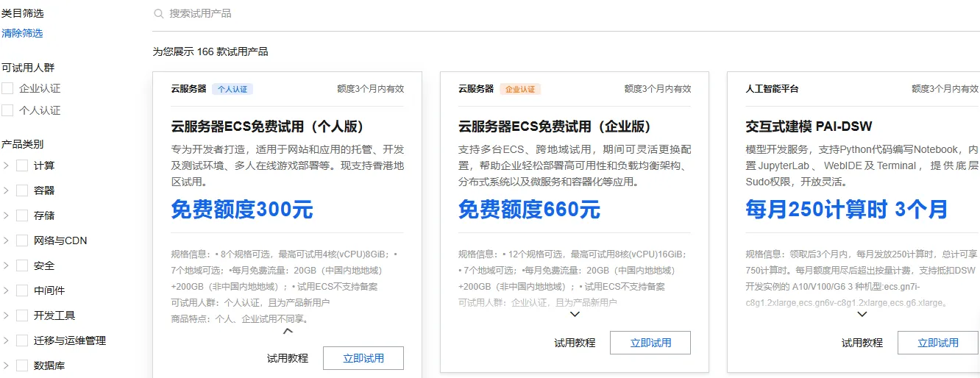Click the 类目筛选 heading
This screenshot has width=980, height=378.
click(x=22, y=13)
